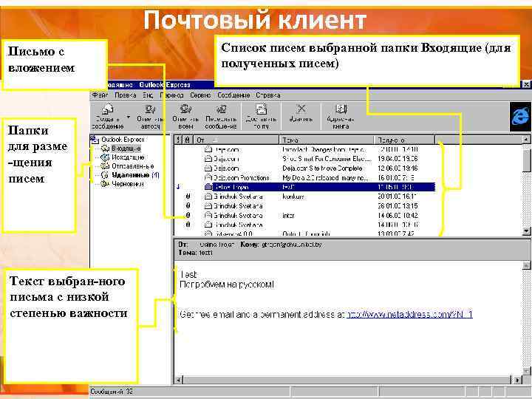Click the Исходящие folder icon
The image size is (532, 399).
point(106,157)
